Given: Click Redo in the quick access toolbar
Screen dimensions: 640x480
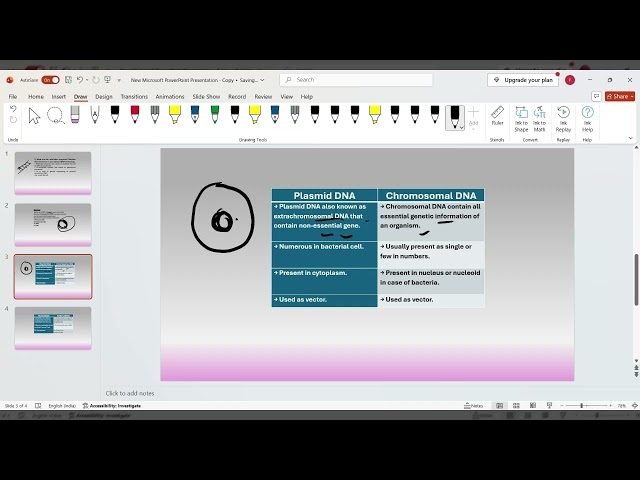Looking at the screenshot, I should [96, 80].
